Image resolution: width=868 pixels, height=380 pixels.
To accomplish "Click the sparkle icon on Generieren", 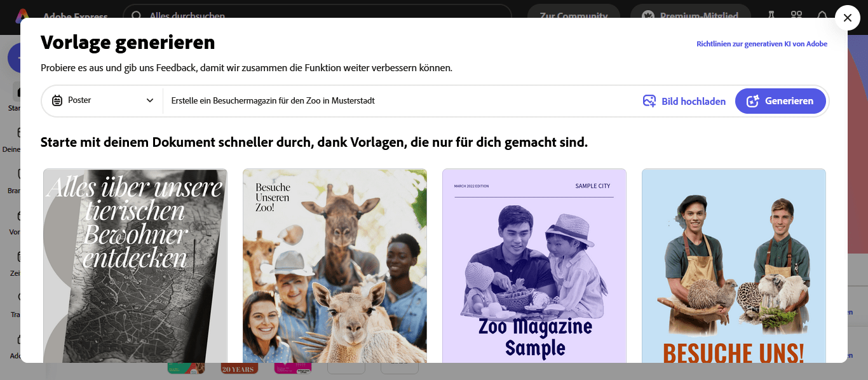I will pos(753,101).
